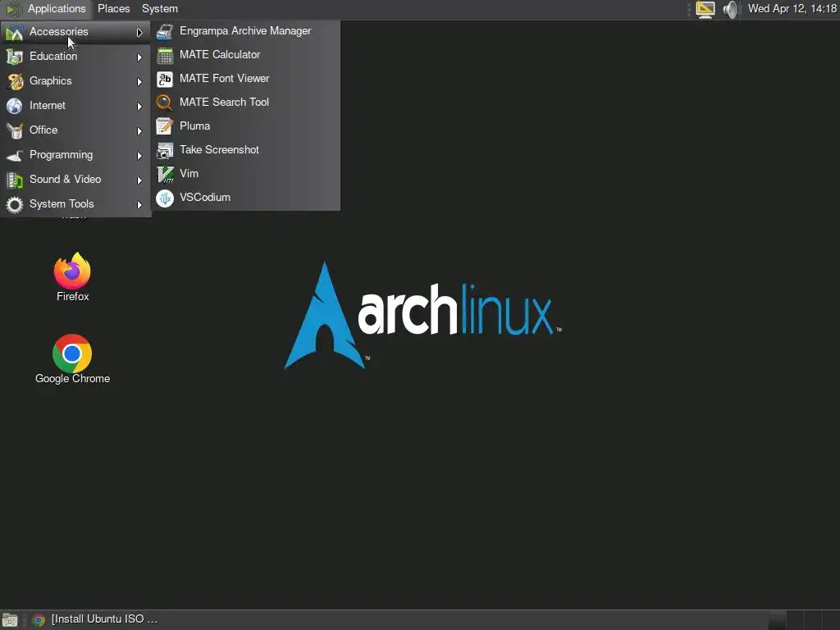Click the MATE Search Tool magnifier icon

click(164, 103)
